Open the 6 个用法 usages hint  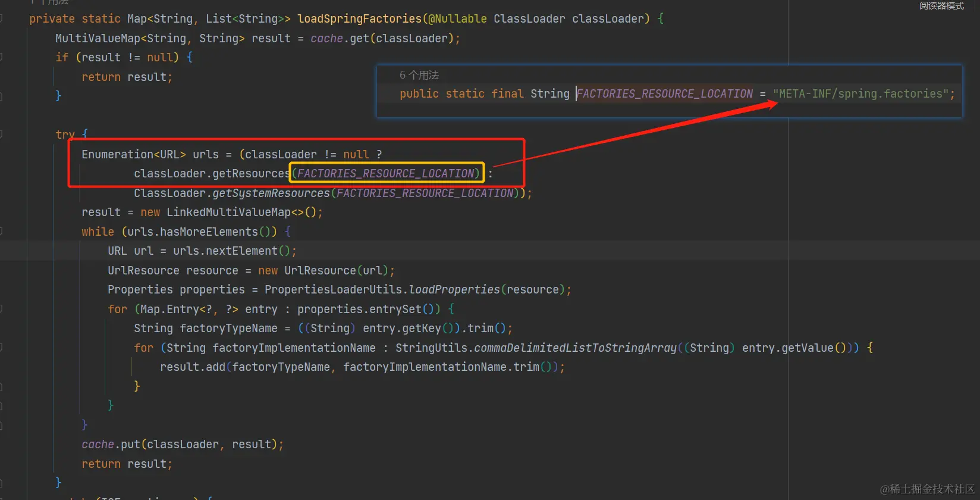coord(419,75)
